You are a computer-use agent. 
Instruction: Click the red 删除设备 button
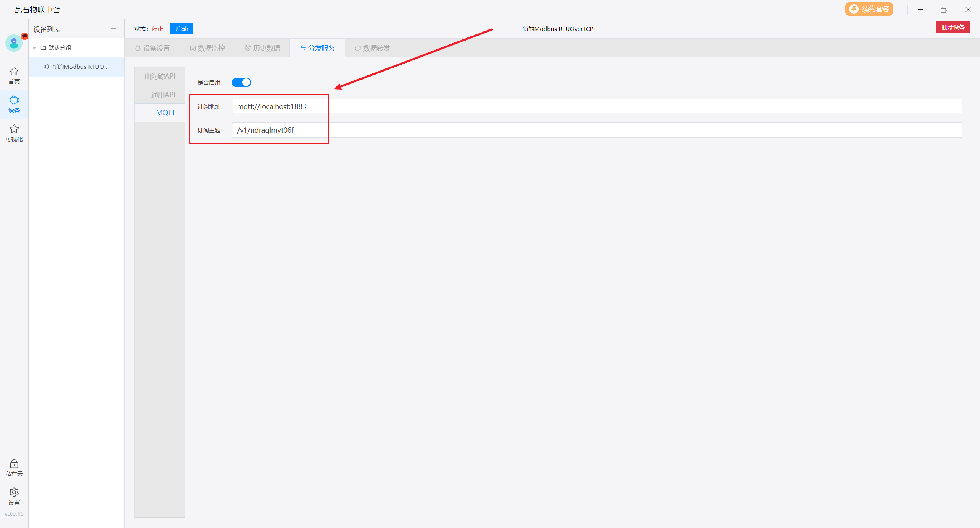click(x=952, y=28)
